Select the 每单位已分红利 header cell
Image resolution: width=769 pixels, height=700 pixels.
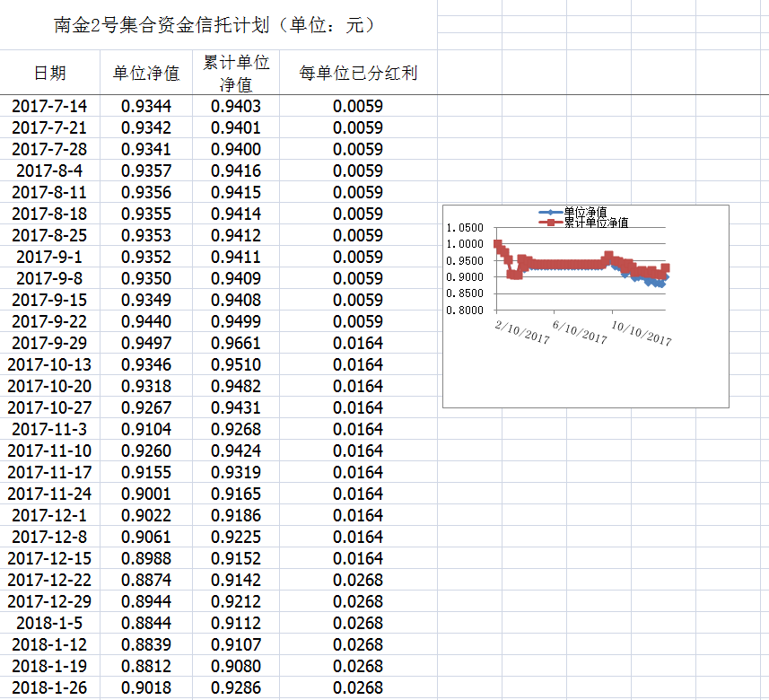pyautogui.click(x=358, y=74)
